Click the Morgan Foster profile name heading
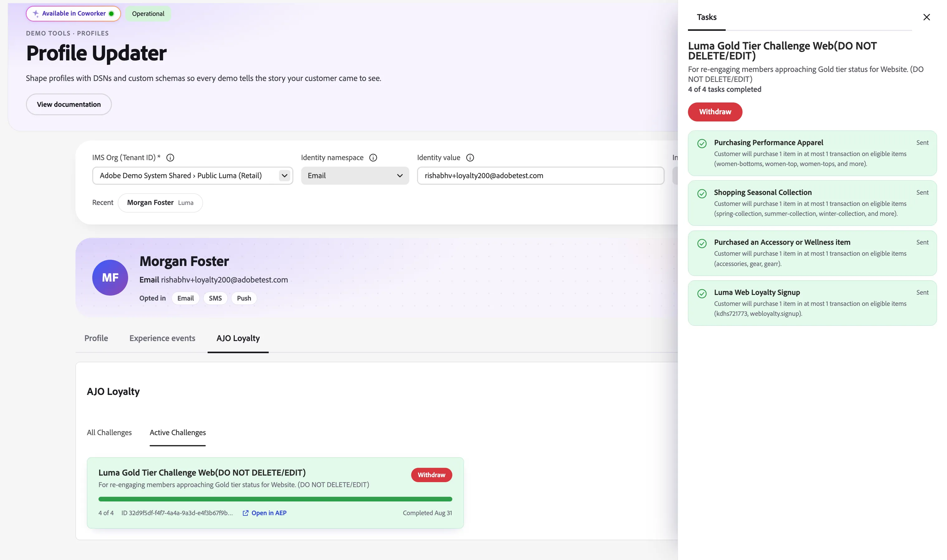Viewport: 947px width, 560px height. [184, 262]
